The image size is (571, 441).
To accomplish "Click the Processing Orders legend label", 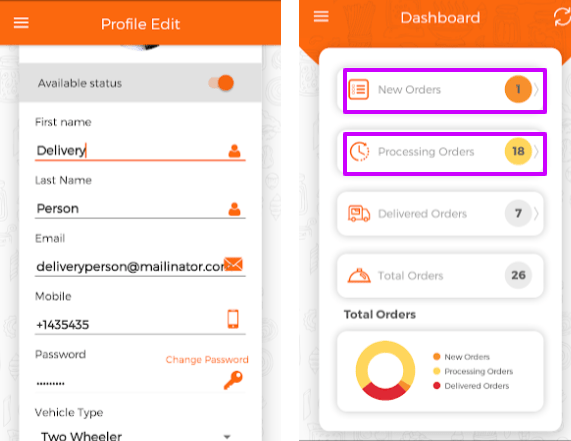I will tap(479, 371).
